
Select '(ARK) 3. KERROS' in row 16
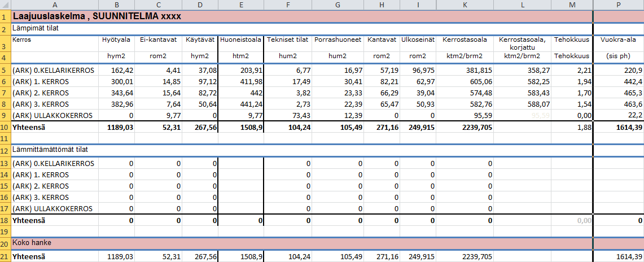point(55,197)
